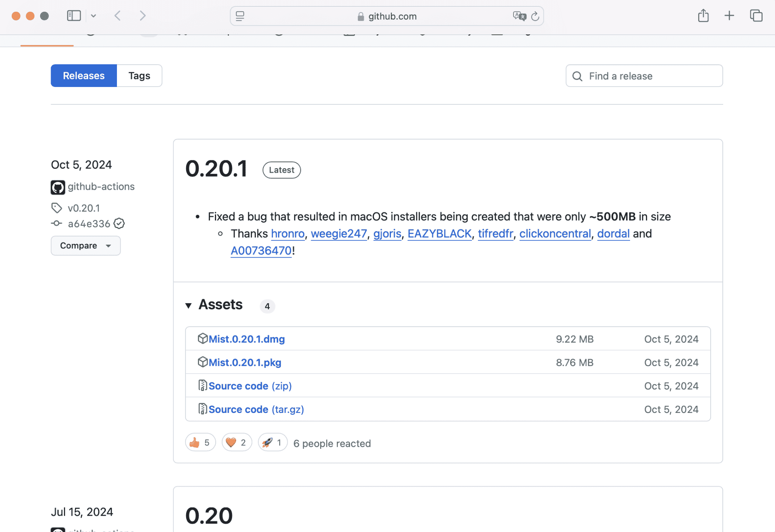Viewport: 775px width, 532px height.
Task: Toggle Safari sidebar icon
Action: tap(74, 16)
